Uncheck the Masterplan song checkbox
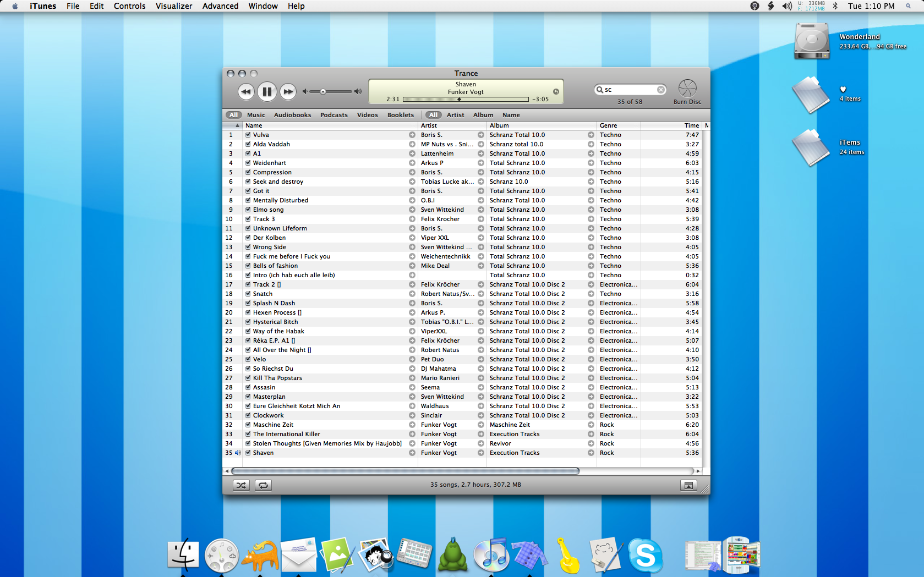This screenshot has height=577, width=924. (x=248, y=397)
